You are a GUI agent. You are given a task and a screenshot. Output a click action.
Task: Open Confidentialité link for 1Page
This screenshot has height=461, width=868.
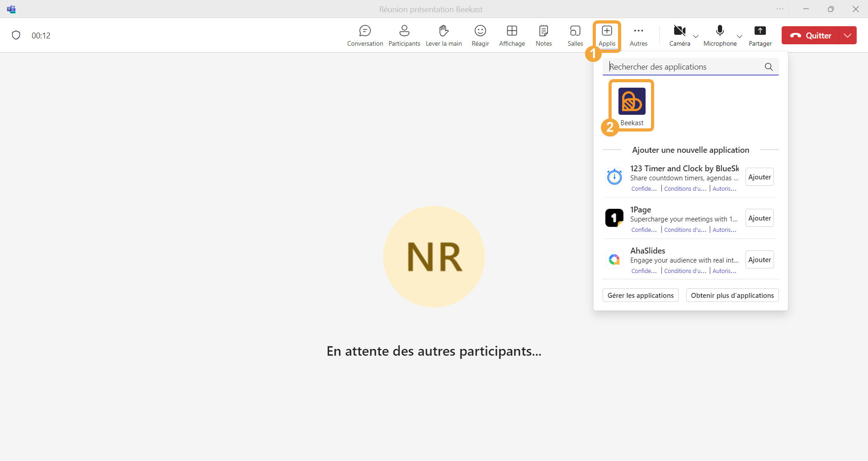(644, 230)
